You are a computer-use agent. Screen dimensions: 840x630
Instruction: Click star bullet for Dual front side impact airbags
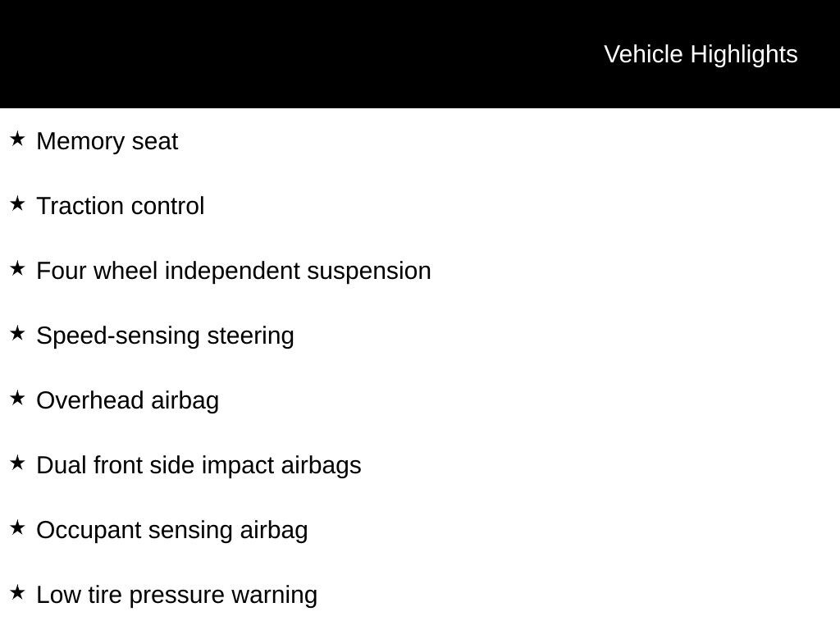[17, 463]
